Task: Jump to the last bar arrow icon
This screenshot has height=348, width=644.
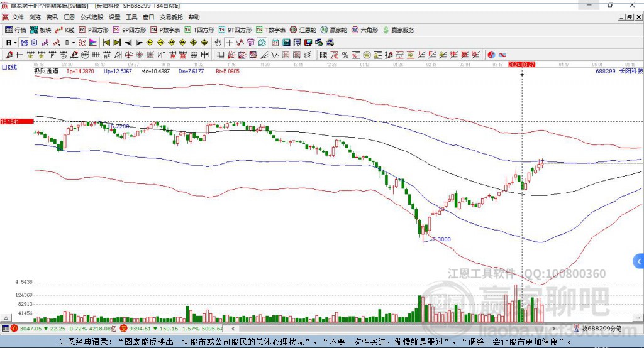Action: (x=117, y=43)
